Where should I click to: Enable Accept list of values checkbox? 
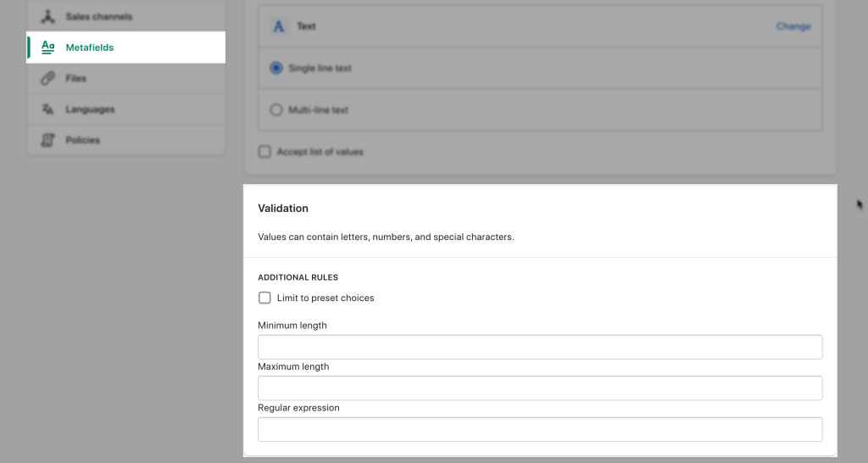pos(264,152)
